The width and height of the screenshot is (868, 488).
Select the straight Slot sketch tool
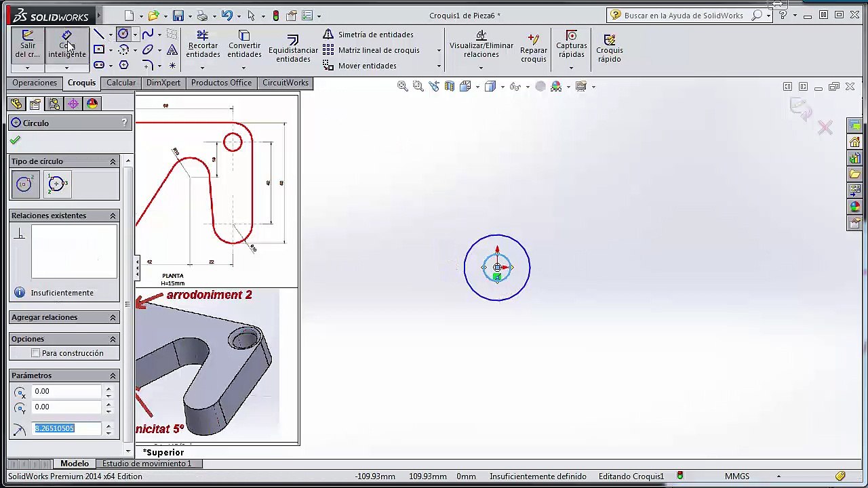(x=99, y=65)
